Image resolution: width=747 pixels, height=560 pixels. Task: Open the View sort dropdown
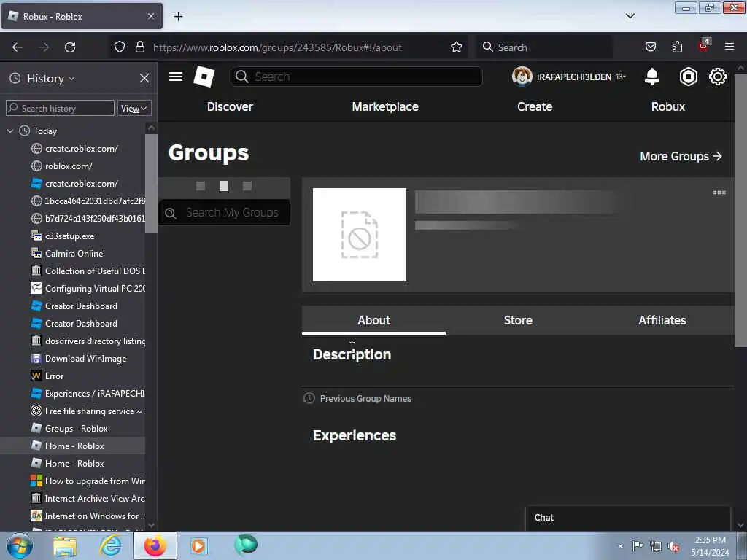[x=134, y=109]
